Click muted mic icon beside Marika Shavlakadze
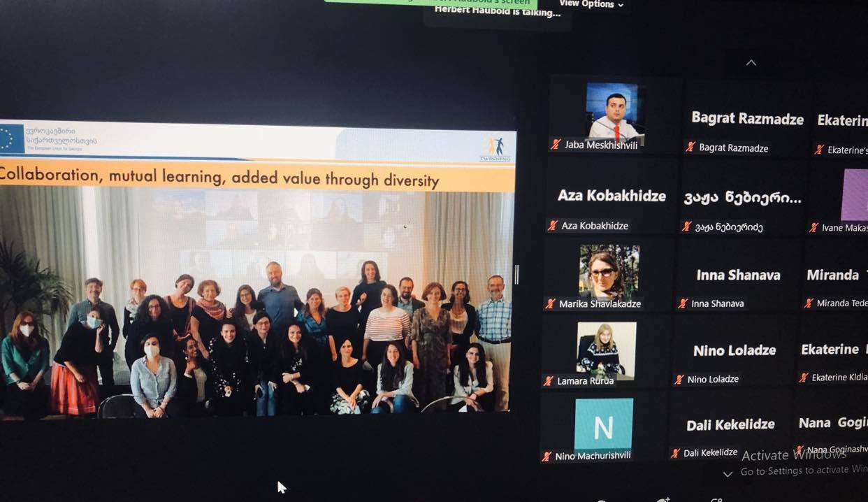 [x=550, y=304]
